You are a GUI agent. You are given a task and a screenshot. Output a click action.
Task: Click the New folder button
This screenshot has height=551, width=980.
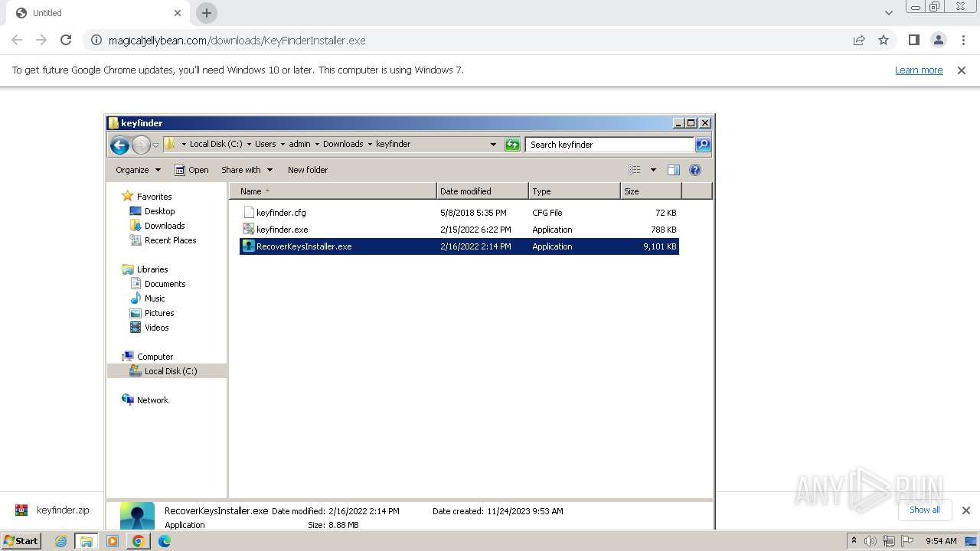click(308, 170)
